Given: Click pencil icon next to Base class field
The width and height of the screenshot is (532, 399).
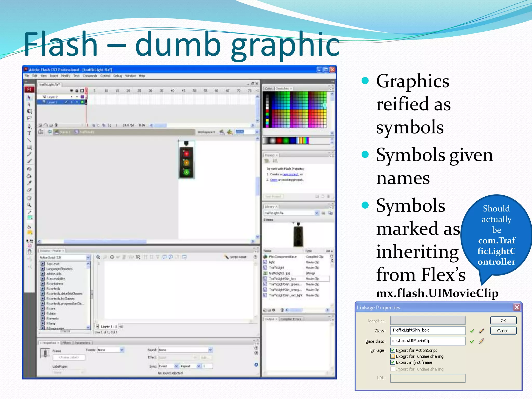Looking at the screenshot, I should point(481,341).
